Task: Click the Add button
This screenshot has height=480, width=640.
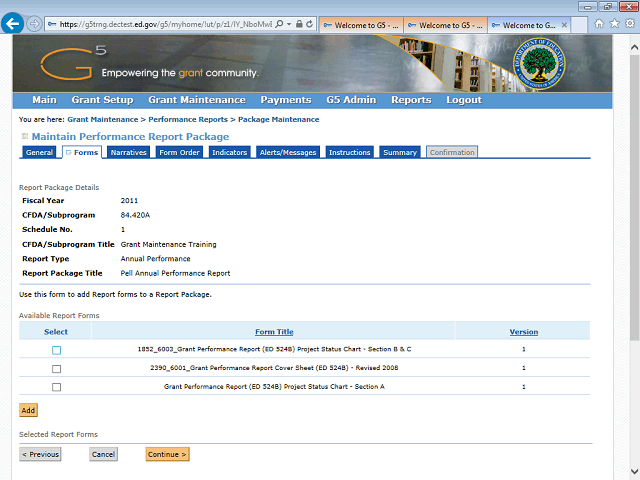Action: tap(28, 410)
